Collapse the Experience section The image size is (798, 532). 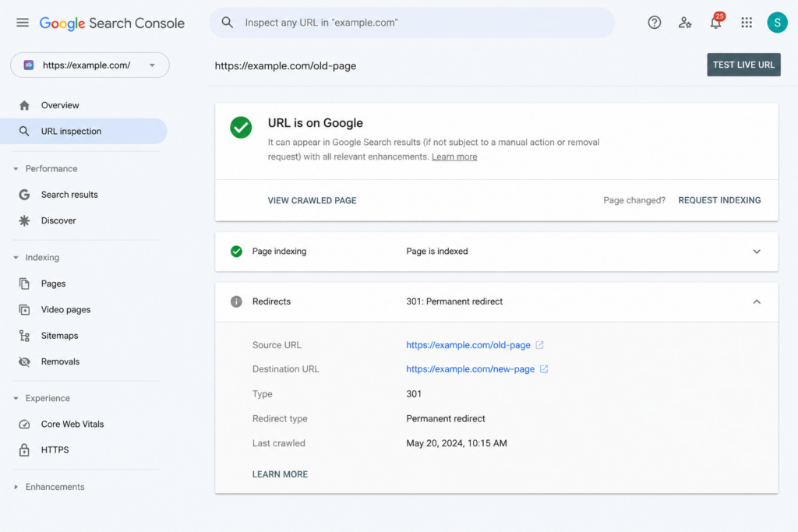(16, 398)
